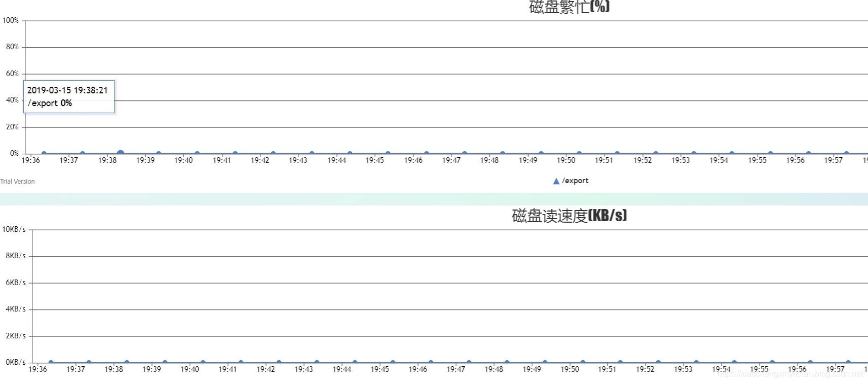Click the 磁盘读速度(KB/s) chart title
This screenshot has width=868, height=383.
570,216
